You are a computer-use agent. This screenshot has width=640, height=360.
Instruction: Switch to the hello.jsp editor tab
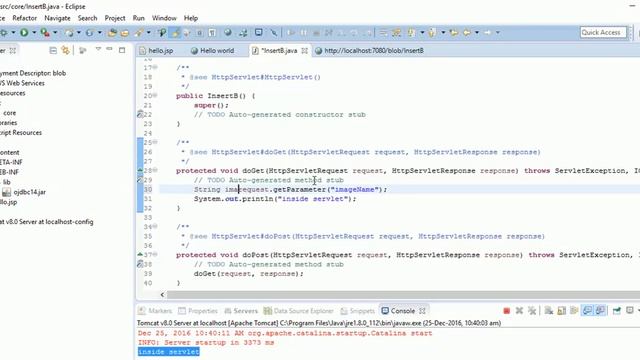pos(156,51)
